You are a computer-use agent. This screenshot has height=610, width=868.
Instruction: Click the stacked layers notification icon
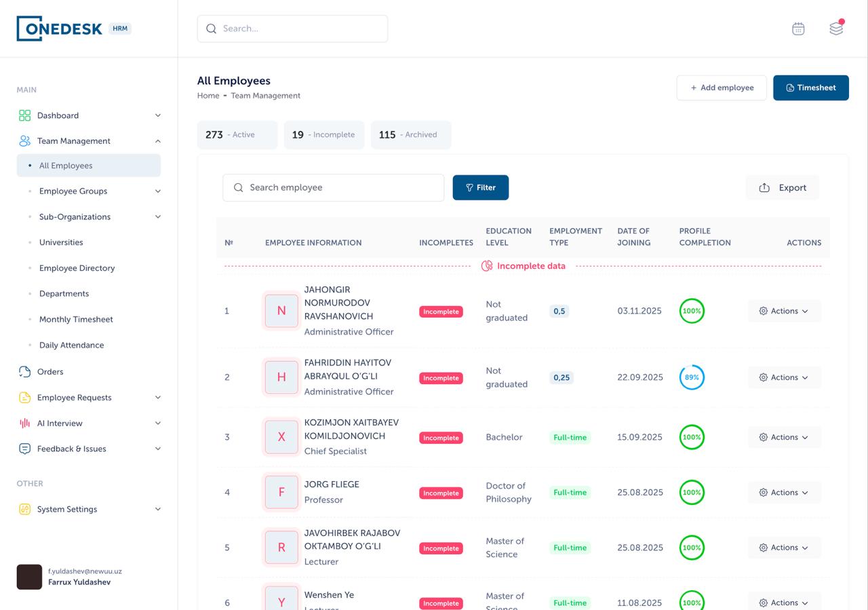click(x=836, y=28)
